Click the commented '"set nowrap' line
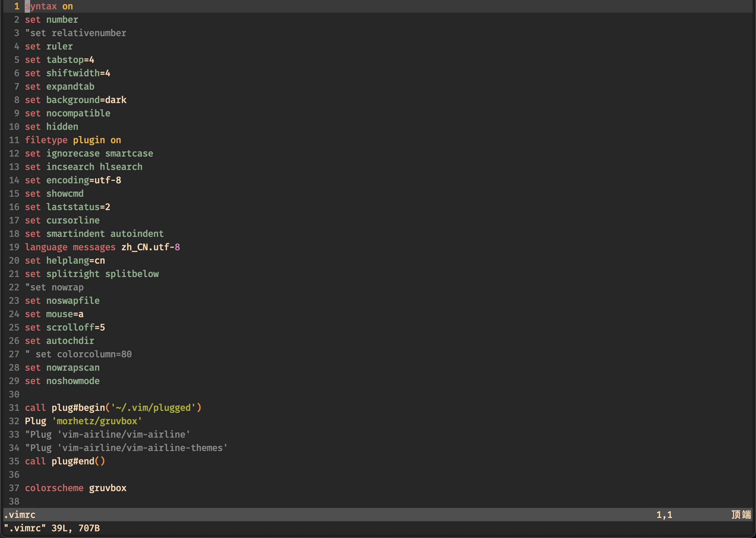Screen dimensions: 756x538 coord(54,287)
